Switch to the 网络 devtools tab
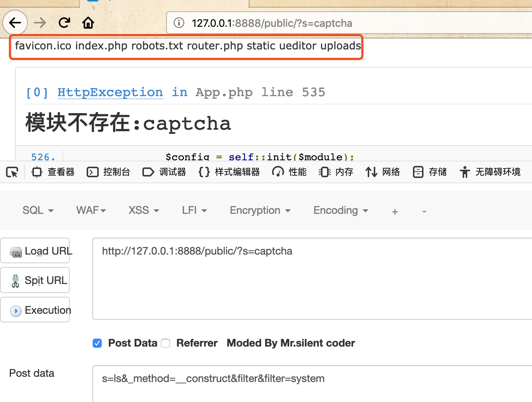The width and height of the screenshot is (532, 402). click(383, 172)
